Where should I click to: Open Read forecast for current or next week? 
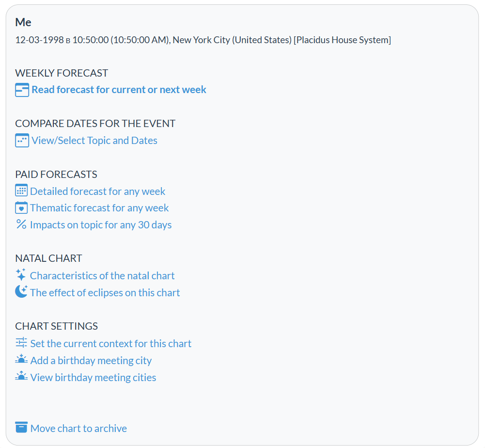119,90
